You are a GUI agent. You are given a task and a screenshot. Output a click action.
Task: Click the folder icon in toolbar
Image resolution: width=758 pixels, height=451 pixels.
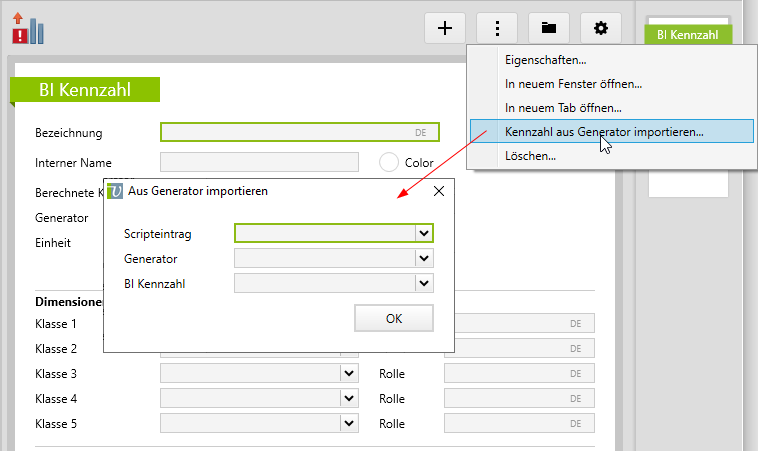[549, 28]
